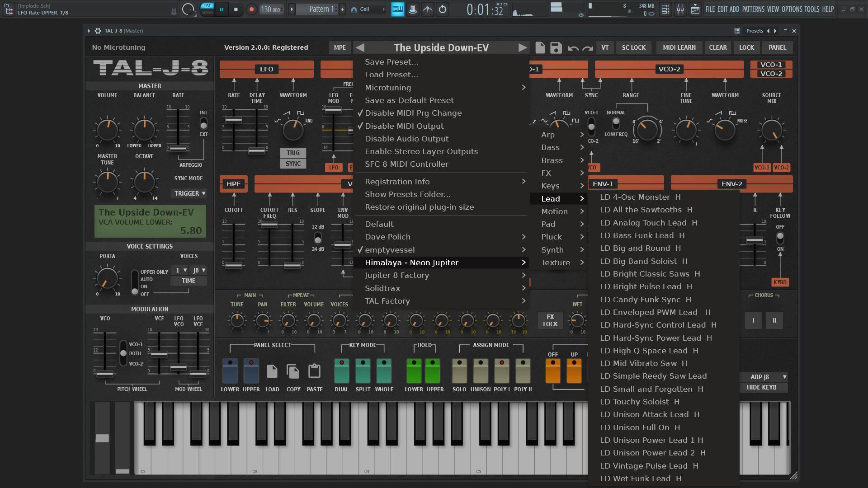This screenshot has width=868, height=488.
Task: Open the plugin settings gear icon
Action: click(98, 31)
